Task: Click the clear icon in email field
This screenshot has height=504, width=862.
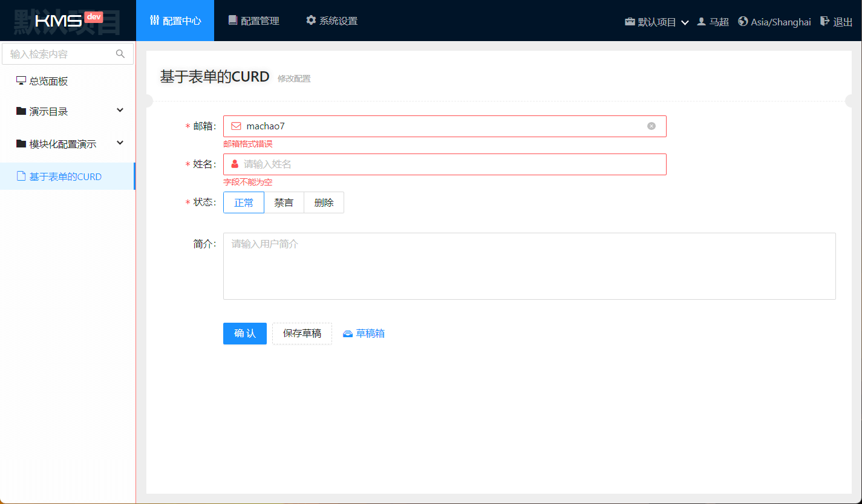Action: 651,126
